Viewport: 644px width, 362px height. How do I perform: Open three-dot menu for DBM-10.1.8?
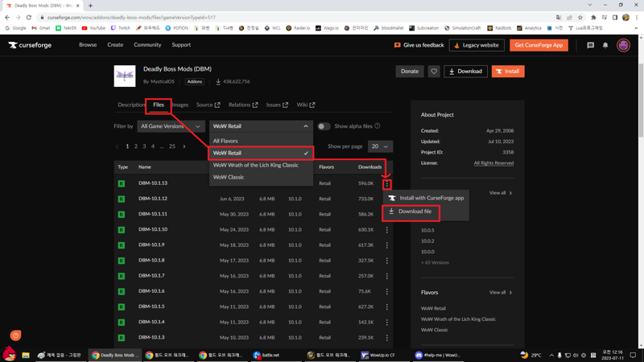click(x=387, y=261)
